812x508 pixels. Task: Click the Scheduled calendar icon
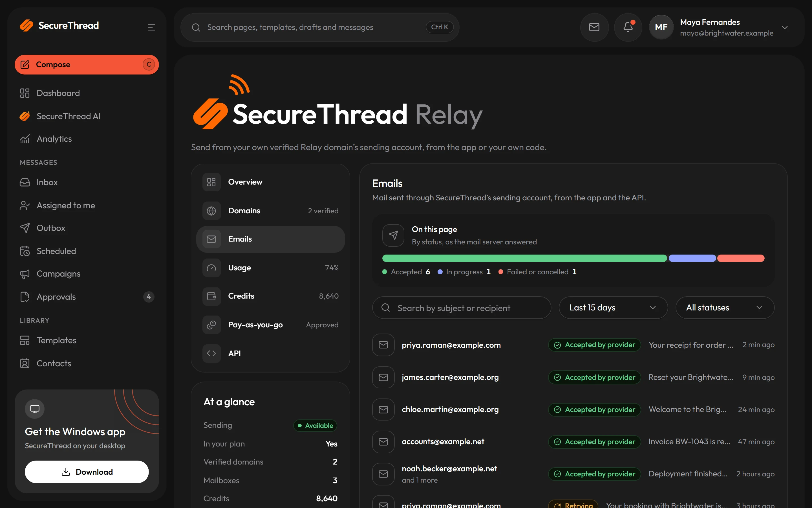25,251
